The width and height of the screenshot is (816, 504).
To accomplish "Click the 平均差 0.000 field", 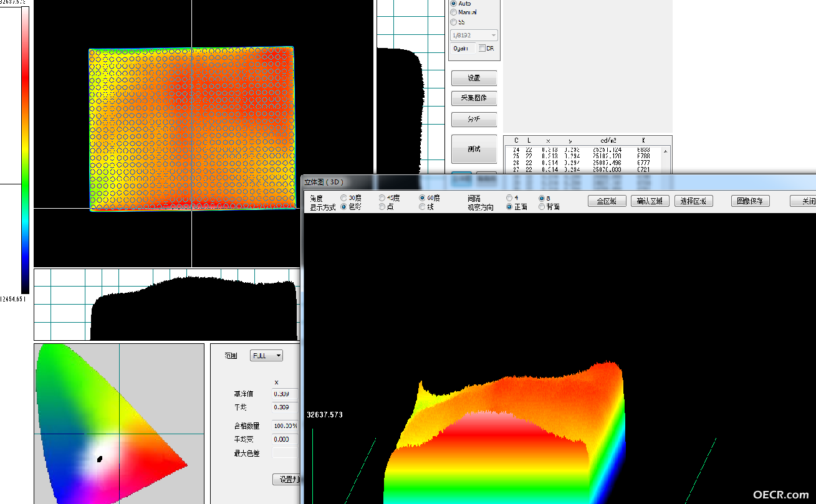I will click(x=286, y=439).
